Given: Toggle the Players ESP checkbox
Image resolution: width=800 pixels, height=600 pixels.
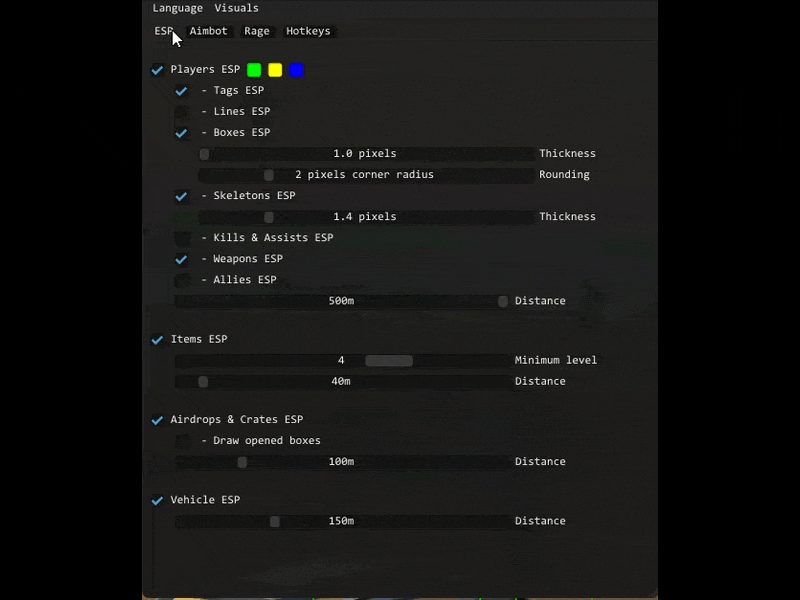Looking at the screenshot, I should pyautogui.click(x=157, y=70).
